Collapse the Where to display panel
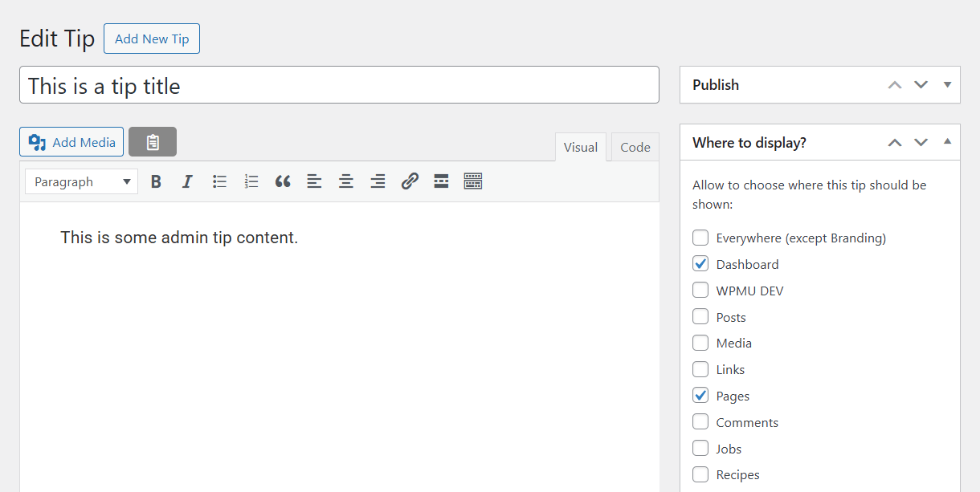This screenshot has width=980, height=492. [x=947, y=142]
